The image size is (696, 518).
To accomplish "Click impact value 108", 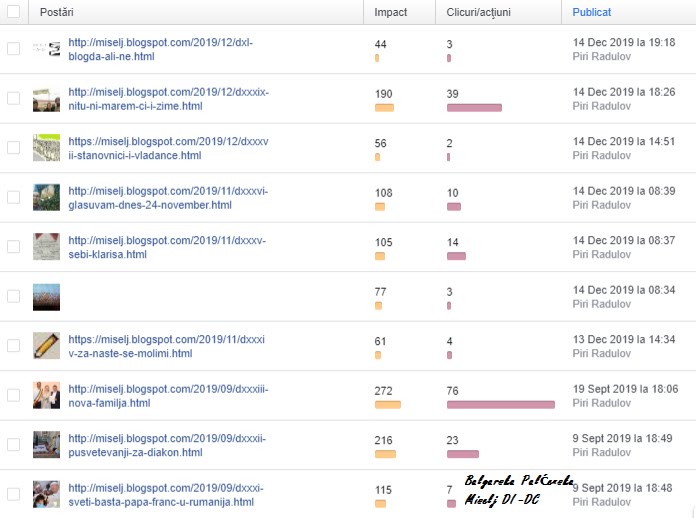I will tap(384, 193).
